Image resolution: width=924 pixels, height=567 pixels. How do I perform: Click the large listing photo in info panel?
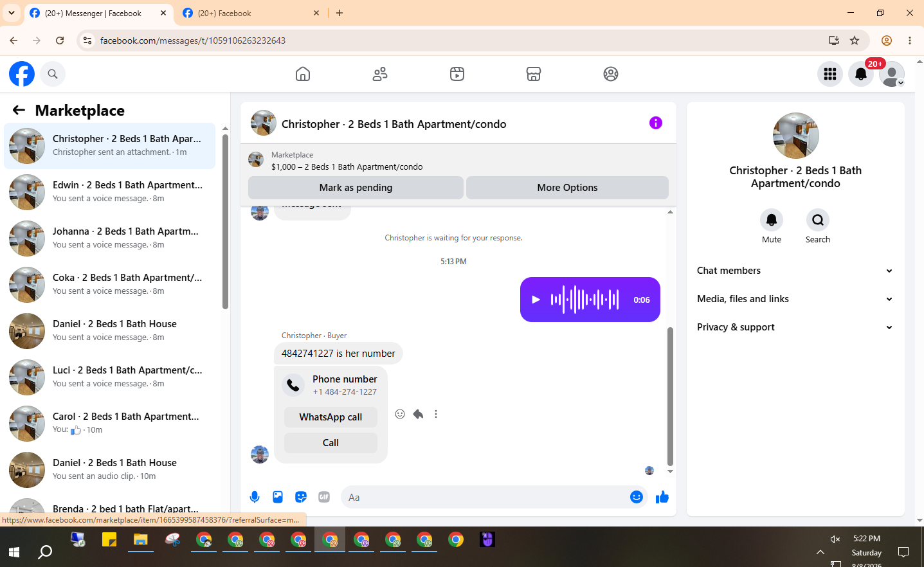pos(796,136)
